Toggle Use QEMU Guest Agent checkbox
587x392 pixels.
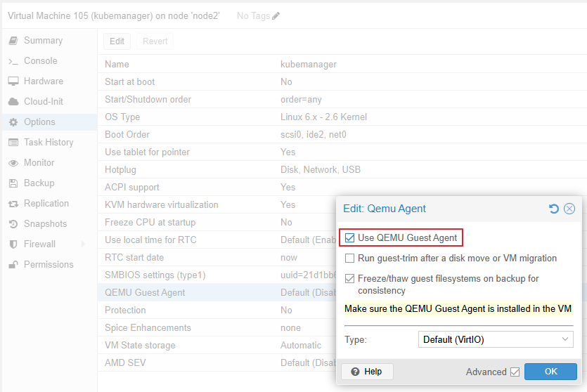[x=349, y=238]
